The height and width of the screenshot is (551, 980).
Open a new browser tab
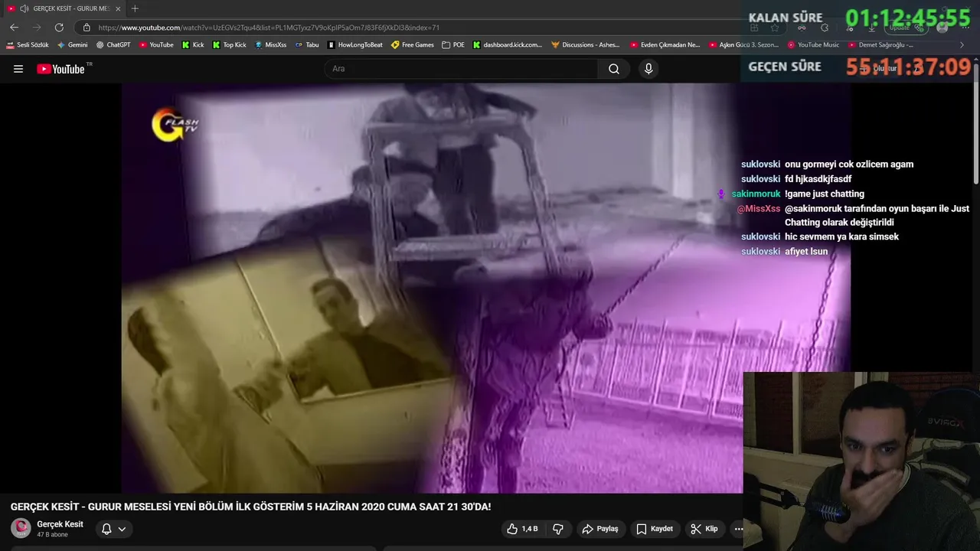pyautogui.click(x=135, y=8)
